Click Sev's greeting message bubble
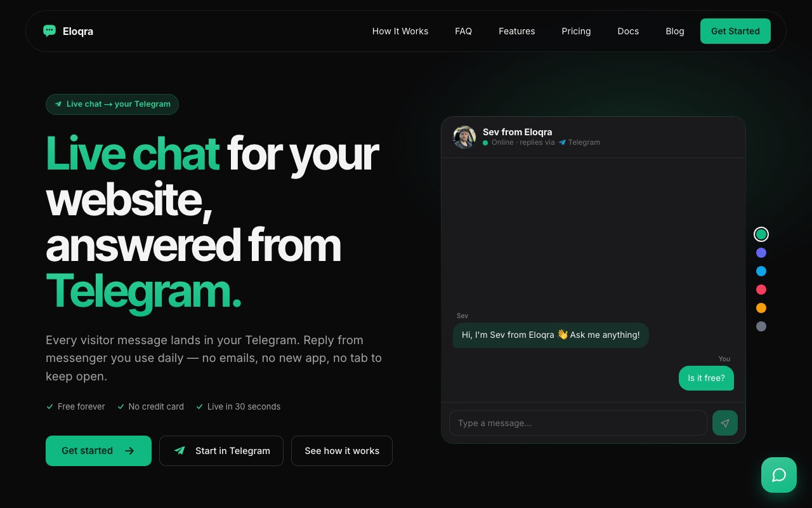812x508 pixels. click(551, 335)
